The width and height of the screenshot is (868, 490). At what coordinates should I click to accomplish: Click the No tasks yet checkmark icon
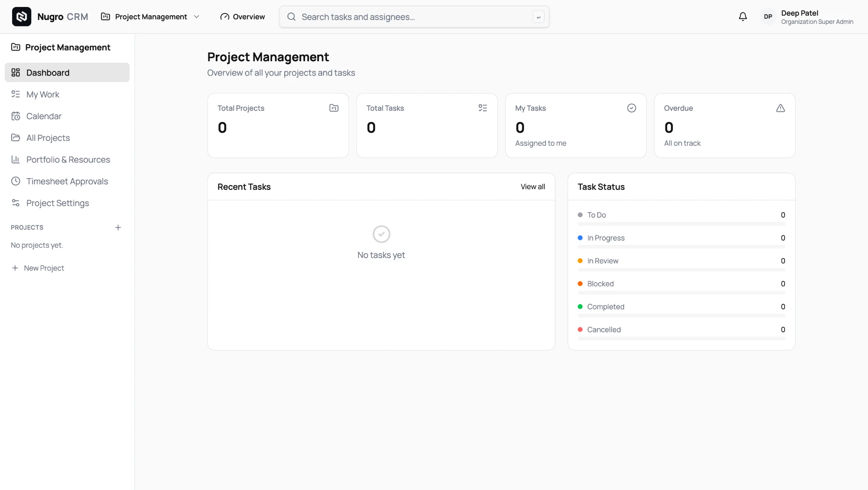coord(381,234)
